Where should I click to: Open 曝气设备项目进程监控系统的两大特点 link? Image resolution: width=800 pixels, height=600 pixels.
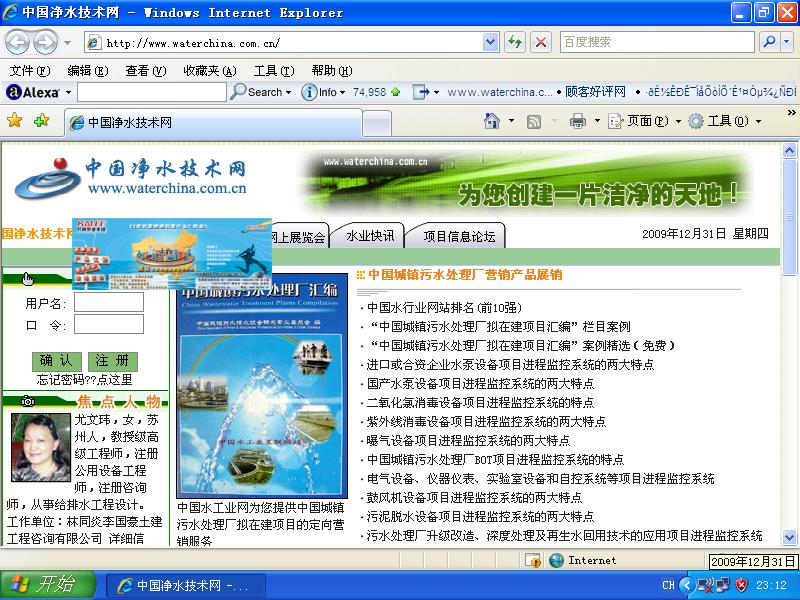tap(468, 440)
